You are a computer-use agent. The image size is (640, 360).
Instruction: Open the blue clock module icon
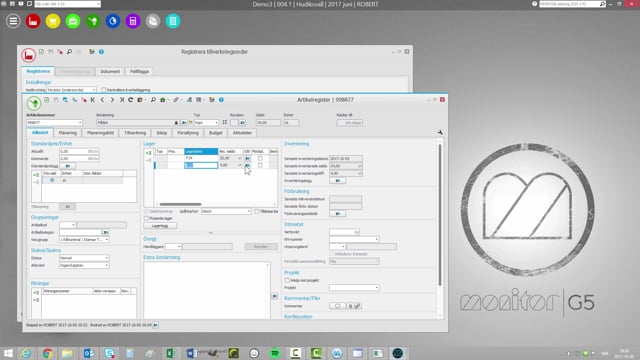tap(113, 21)
